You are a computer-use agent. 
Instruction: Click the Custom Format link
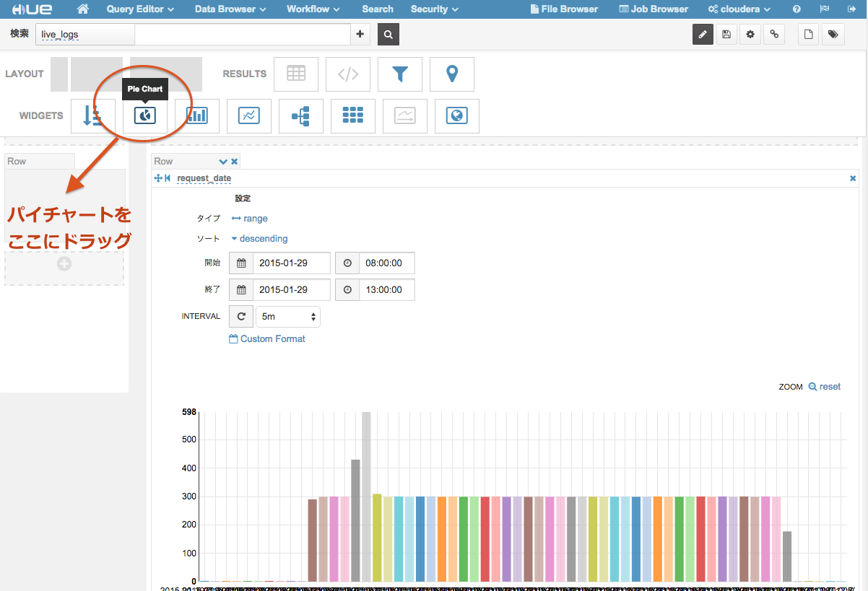pyautogui.click(x=267, y=338)
